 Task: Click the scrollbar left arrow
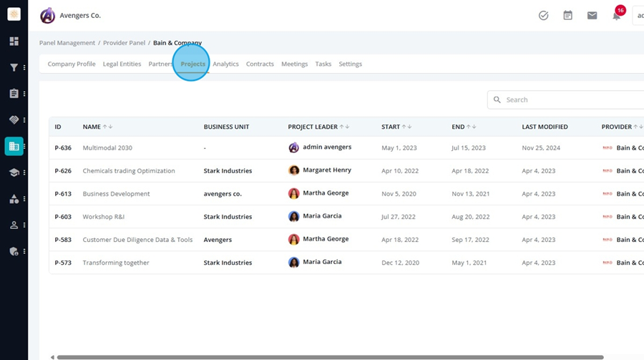click(x=52, y=357)
